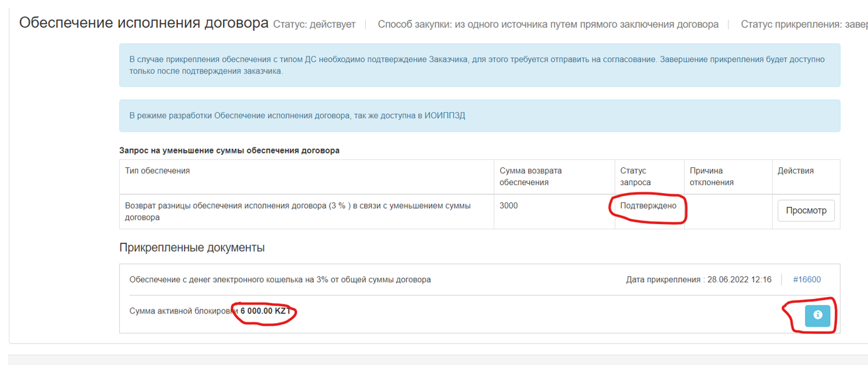
Task: Click the Статус: действует label
Action: 314,24
